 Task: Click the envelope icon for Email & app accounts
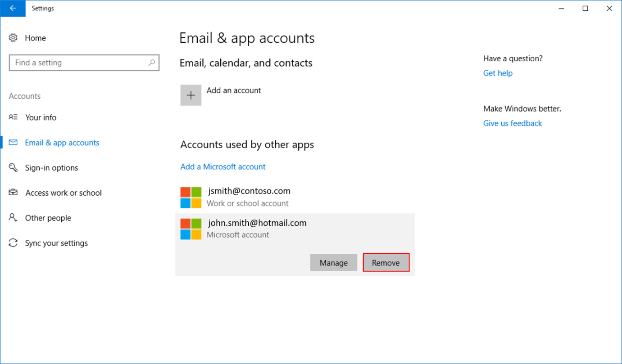coord(13,142)
